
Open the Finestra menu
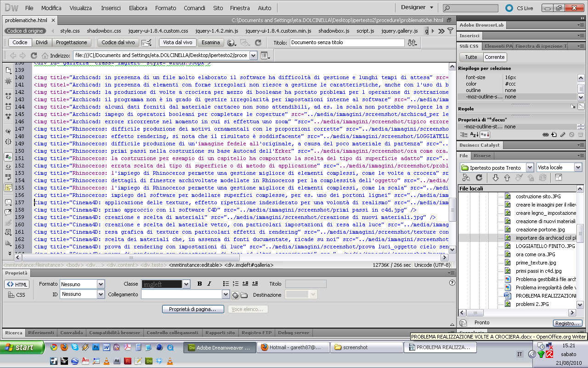pos(240,8)
